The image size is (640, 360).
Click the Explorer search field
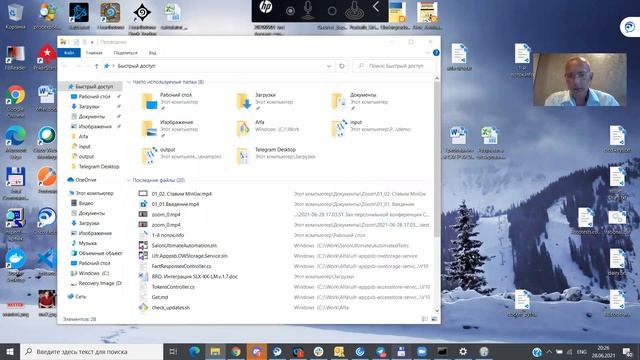pos(395,66)
